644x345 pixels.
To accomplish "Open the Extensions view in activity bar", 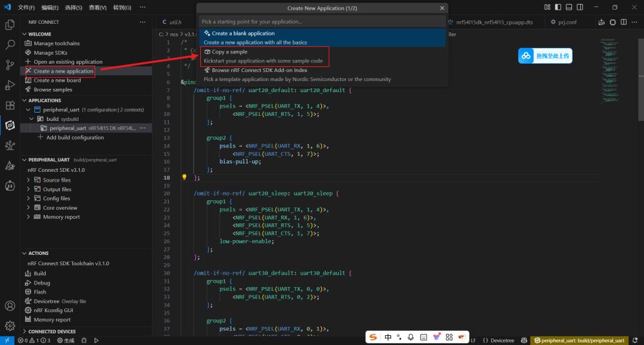I will [x=10, y=105].
